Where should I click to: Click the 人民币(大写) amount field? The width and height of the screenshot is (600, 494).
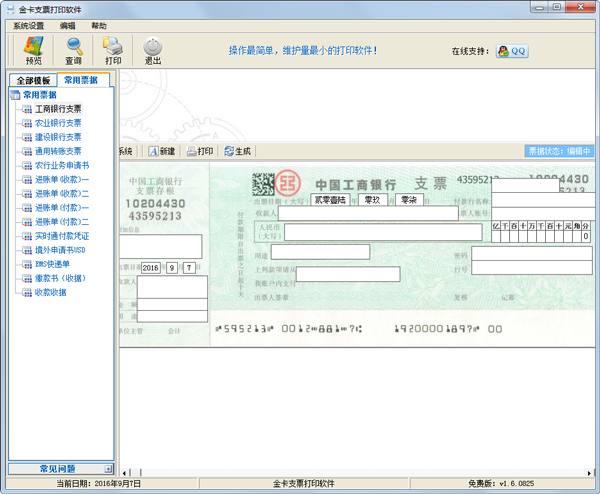pos(383,232)
